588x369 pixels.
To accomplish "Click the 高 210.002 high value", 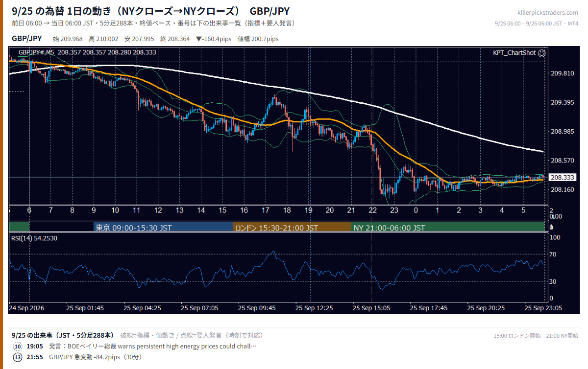I will (103, 39).
